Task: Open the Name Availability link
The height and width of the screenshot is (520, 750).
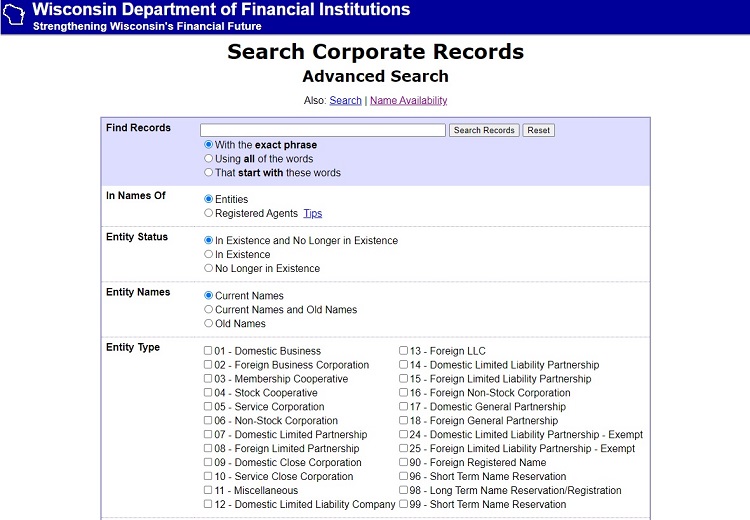Action: tap(408, 100)
